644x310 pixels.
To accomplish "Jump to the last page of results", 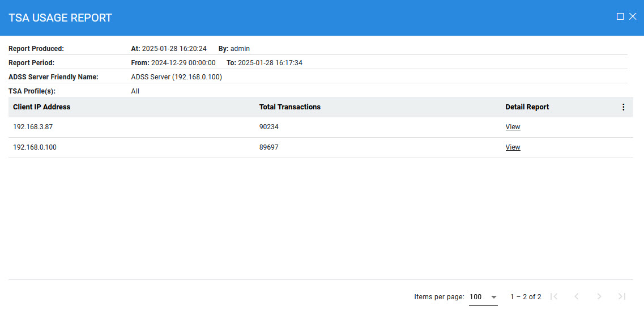I will (621, 296).
